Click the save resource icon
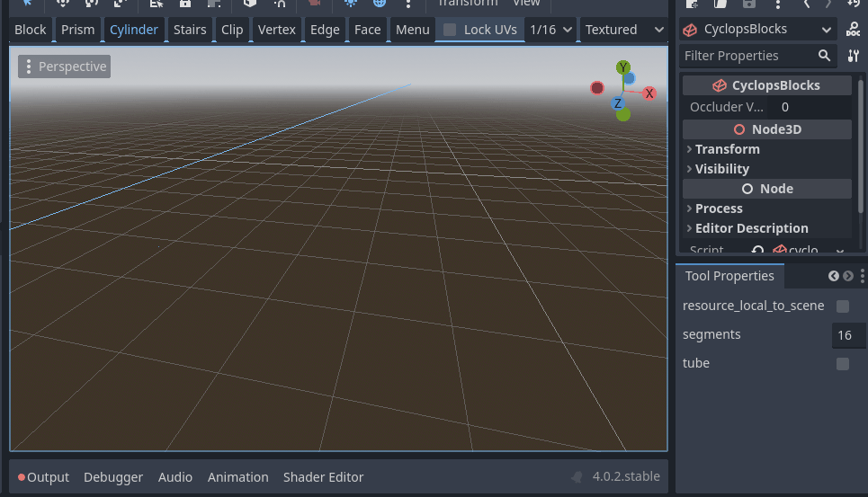Screen dimensions: 868x497 tap(749, 4)
